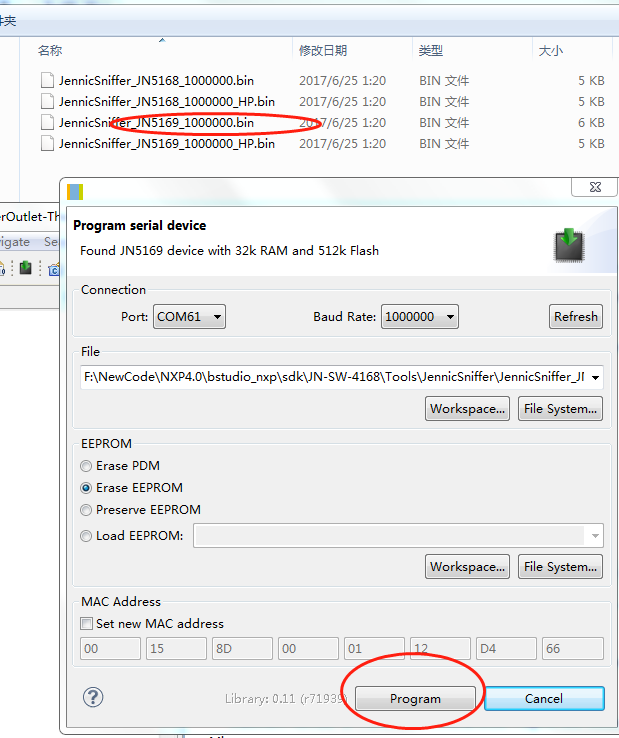Click modified date of JennicSniffer_JN5168_1000000.bin
Image resolution: width=619 pixels, height=738 pixels.
[x=343, y=80]
